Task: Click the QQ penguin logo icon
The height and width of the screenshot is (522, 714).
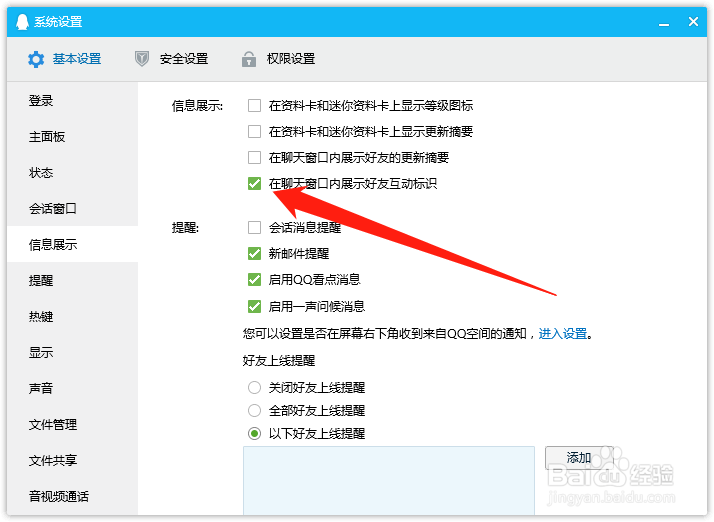Action: click(22, 21)
